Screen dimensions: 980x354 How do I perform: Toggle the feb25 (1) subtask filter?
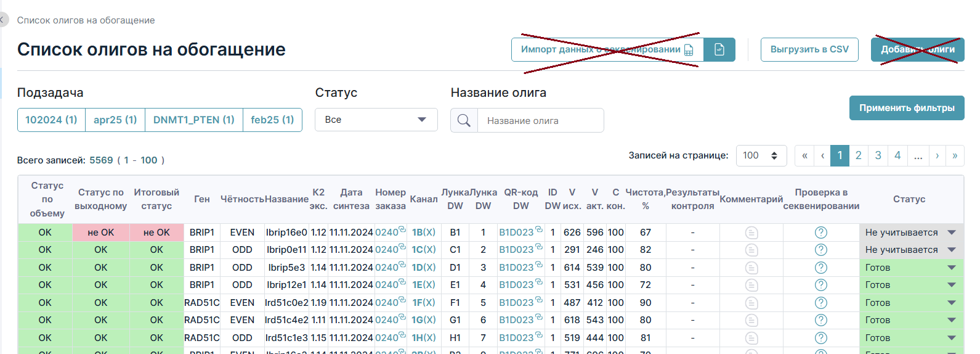(x=272, y=120)
